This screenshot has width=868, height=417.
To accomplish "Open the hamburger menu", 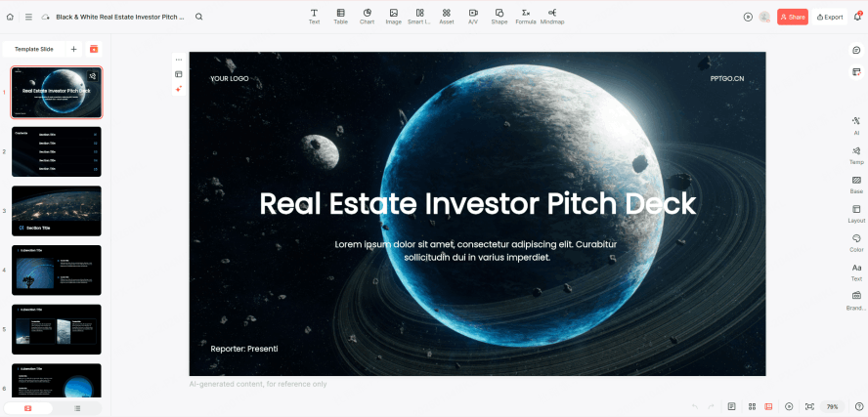I will 28,18.
